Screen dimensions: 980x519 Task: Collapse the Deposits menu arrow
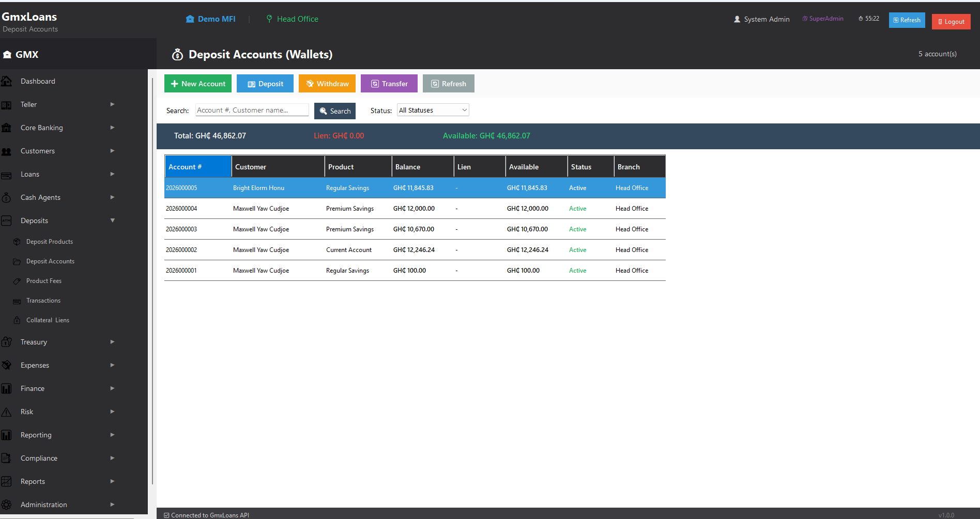[113, 221]
